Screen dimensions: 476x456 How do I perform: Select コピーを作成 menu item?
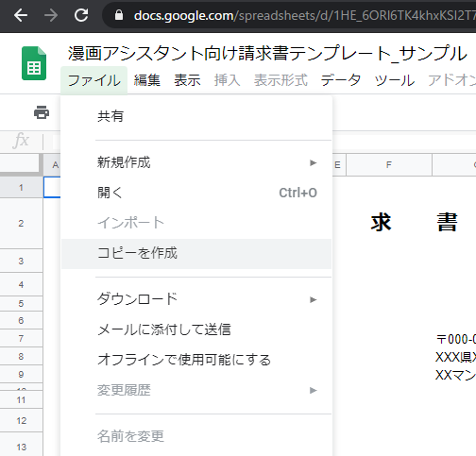[196, 254]
